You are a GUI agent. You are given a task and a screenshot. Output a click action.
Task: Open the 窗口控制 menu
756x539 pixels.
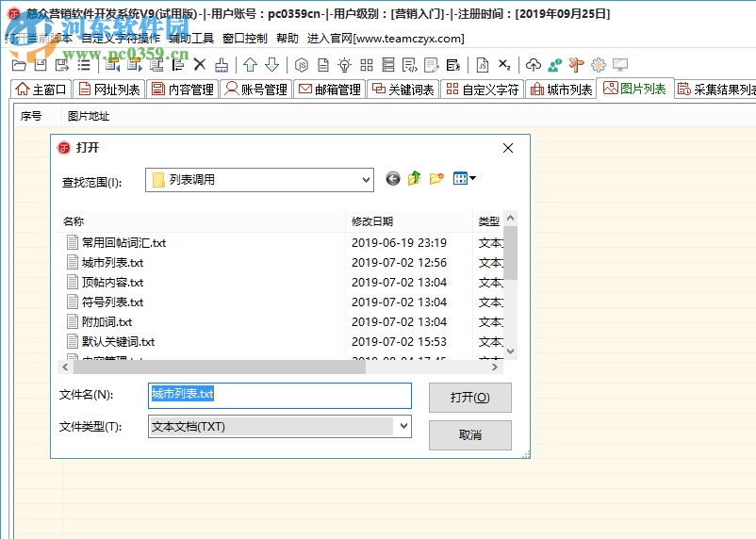point(245,38)
